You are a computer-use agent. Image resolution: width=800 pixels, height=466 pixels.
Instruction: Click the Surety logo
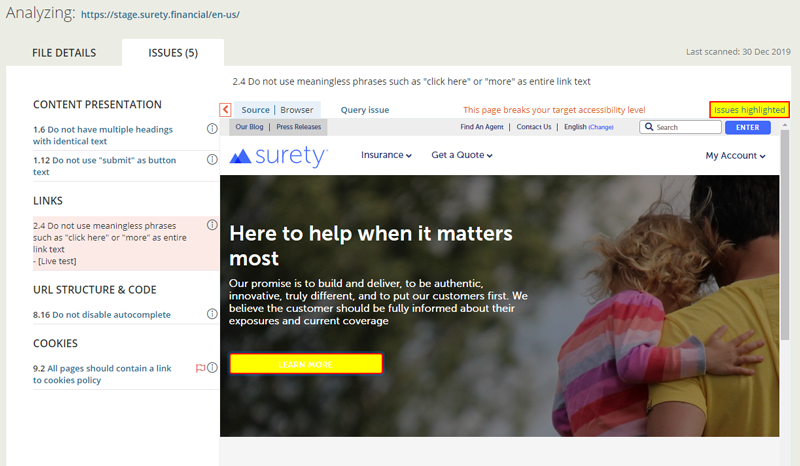click(278, 156)
